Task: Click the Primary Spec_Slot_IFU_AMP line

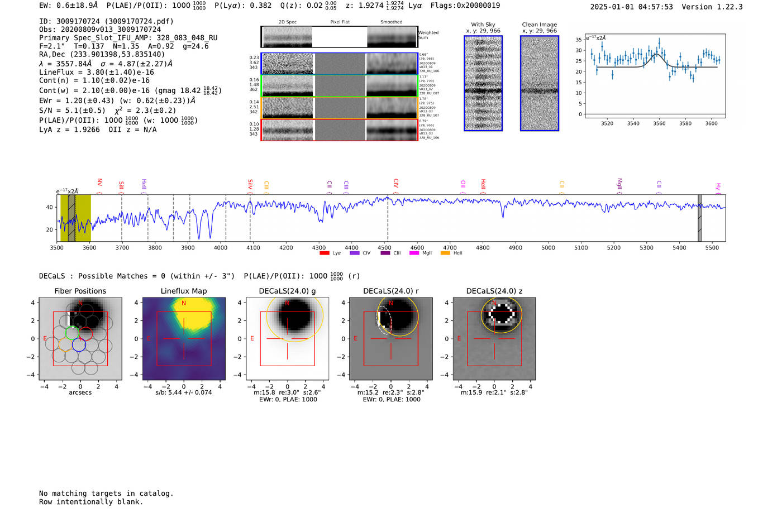Action: (128, 38)
